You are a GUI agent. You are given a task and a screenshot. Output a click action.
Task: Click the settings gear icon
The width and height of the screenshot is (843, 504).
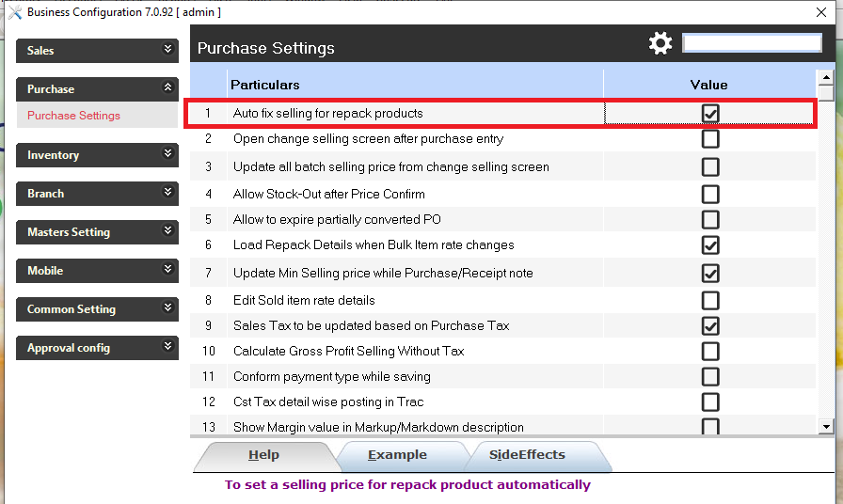pos(661,43)
